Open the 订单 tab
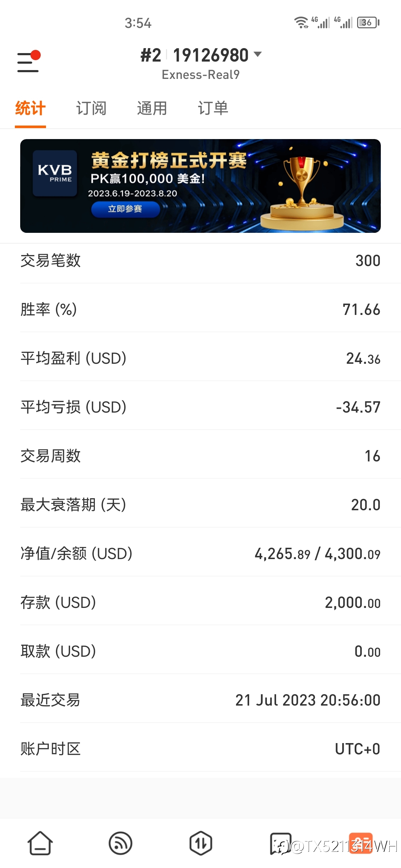 pyautogui.click(x=213, y=108)
